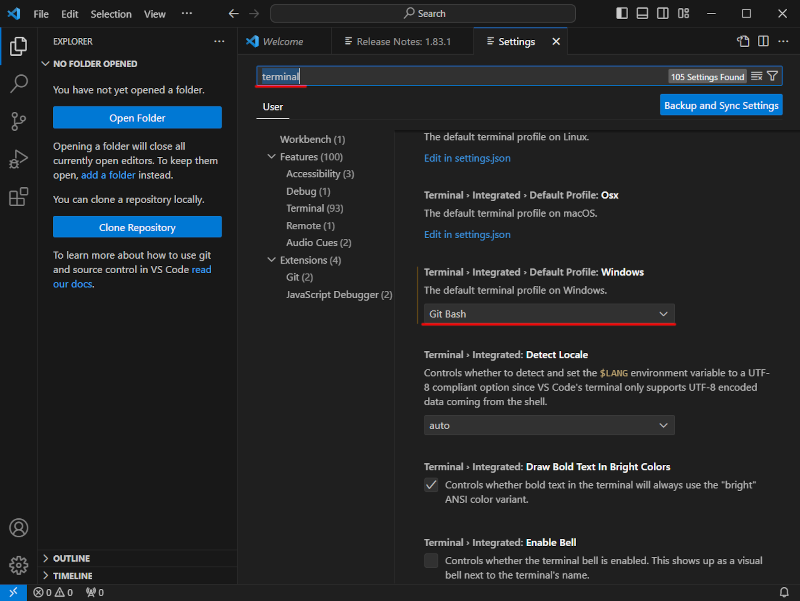Collapse the Features settings group
800x601 pixels.
[271, 157]
